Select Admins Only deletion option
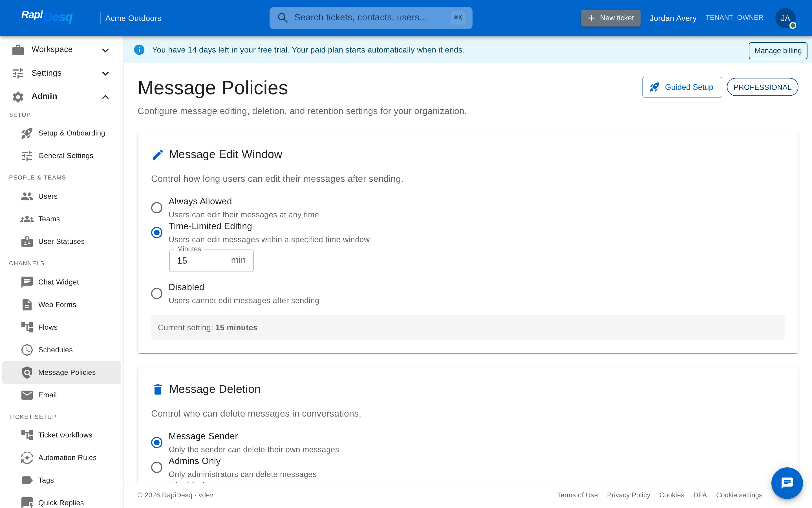Viewport: 812px width, 508px height. (157, 467)
